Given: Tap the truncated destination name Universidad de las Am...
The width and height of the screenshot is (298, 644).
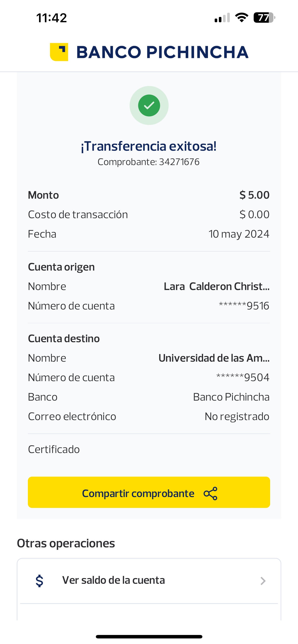Looking at the screenshot, I should coord(214,358).
